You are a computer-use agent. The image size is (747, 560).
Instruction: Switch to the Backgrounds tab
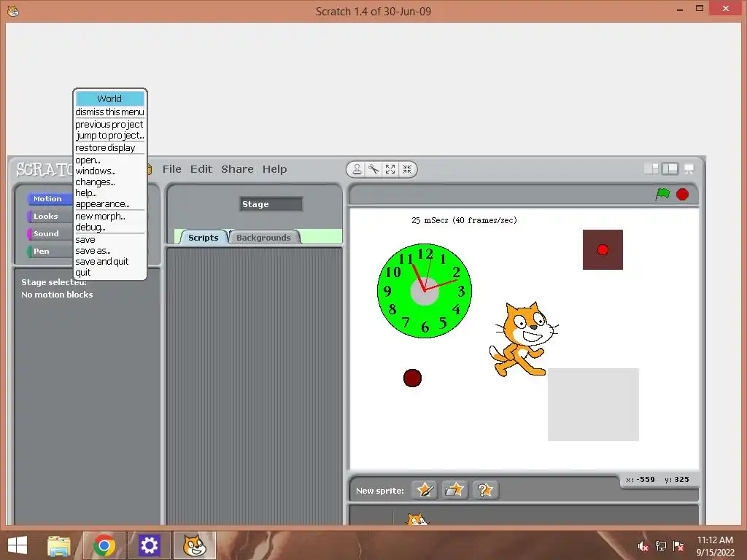(263, 237)
